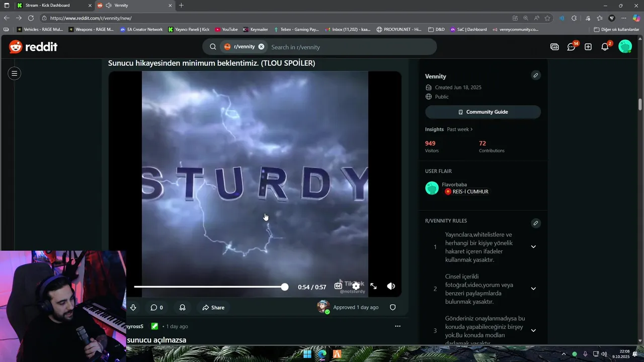644x362 pixels.
Task: Open Read aloud icon in address bar
Action: (x=536, y=18)
